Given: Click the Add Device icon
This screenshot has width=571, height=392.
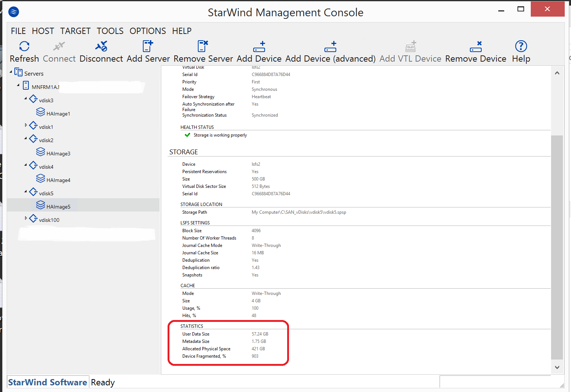Looking at the screenshot, I should [x=259, y=47].
